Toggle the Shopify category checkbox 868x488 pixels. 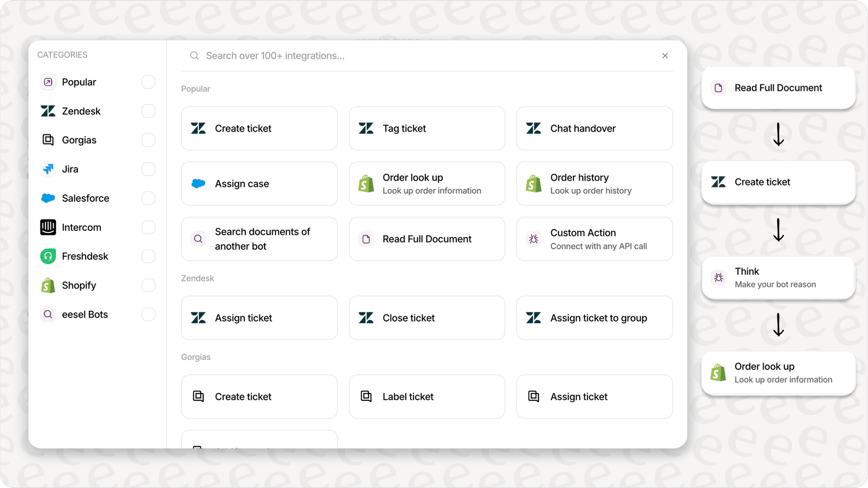[x=148, y=286]
